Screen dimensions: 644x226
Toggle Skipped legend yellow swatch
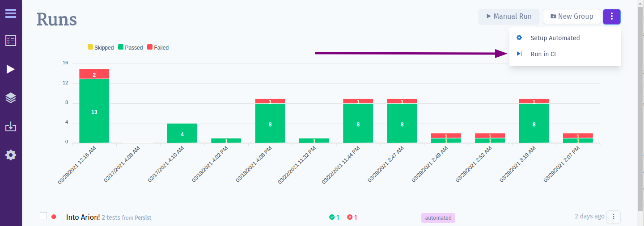click(x=90, y=47)
